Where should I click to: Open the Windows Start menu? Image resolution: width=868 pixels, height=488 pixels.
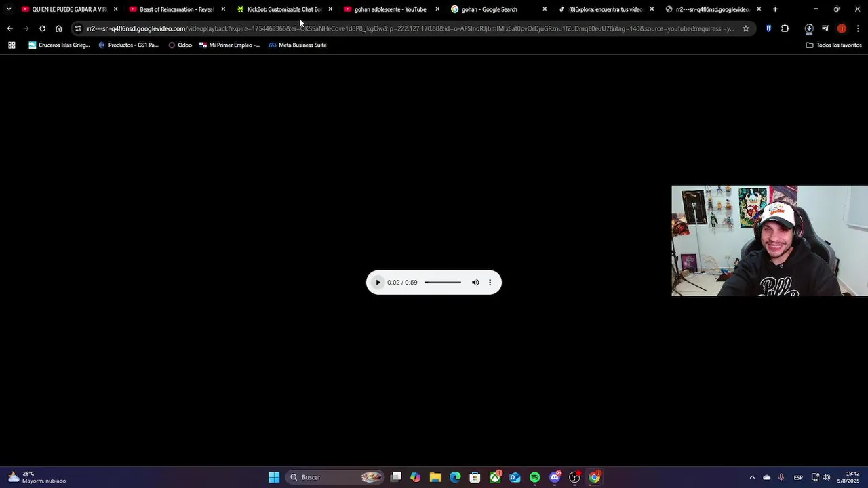pos(274,477)
